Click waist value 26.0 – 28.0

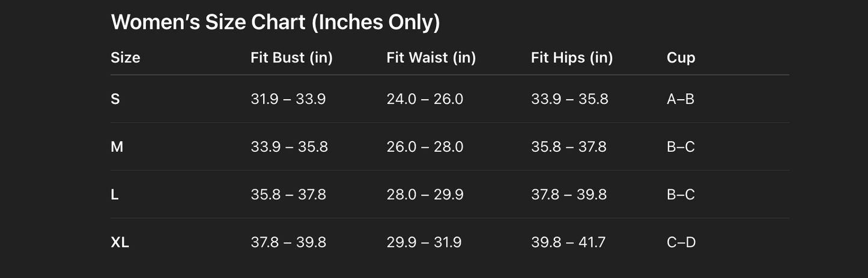pyautogui.click(x=425, y=147)
